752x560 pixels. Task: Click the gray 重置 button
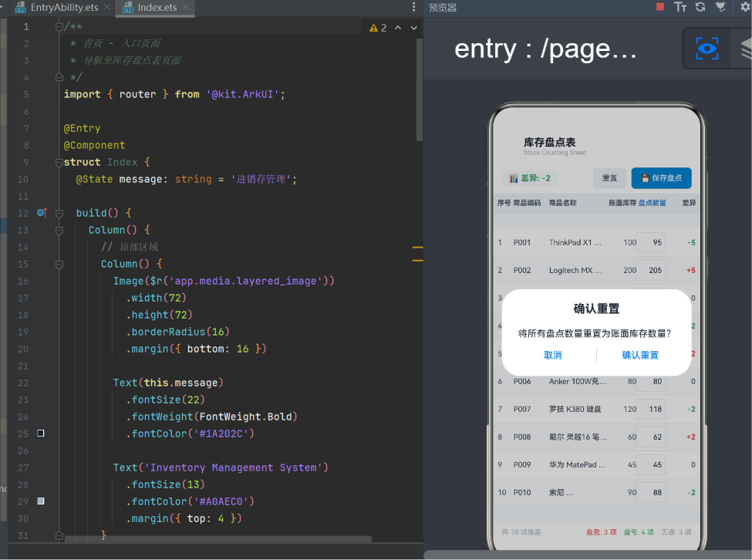[609, 178]
